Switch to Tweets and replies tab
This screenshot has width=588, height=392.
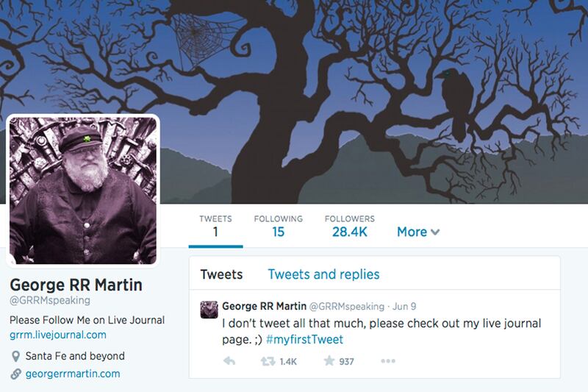pos(323,274)
